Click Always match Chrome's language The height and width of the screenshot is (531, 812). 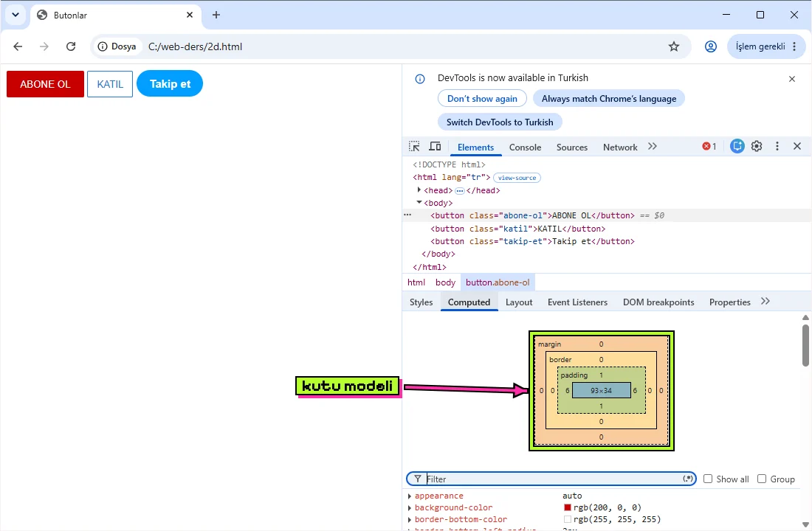pyautogui.click(x=609, y=98)
